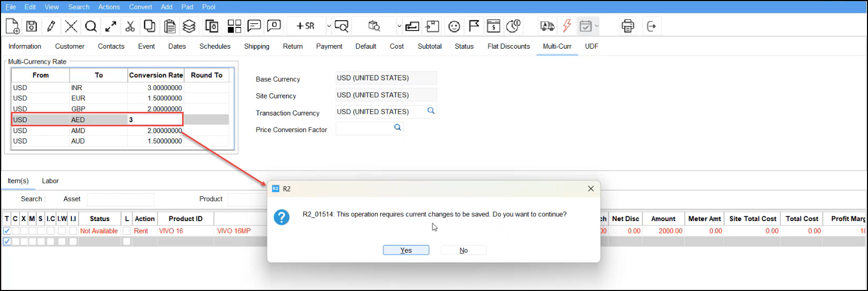Click the scissors Cut icon

click(x=130, y=26)
